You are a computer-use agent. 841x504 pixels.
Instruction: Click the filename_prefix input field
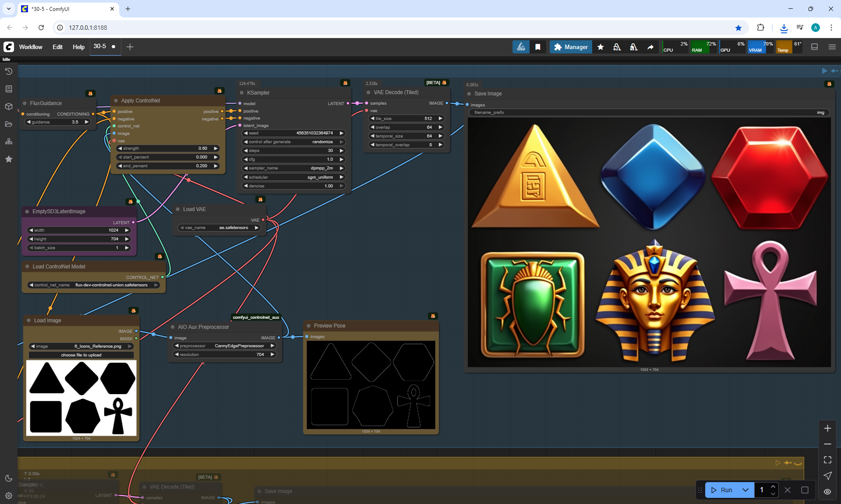pyautogui.click(x=648, y=113)
